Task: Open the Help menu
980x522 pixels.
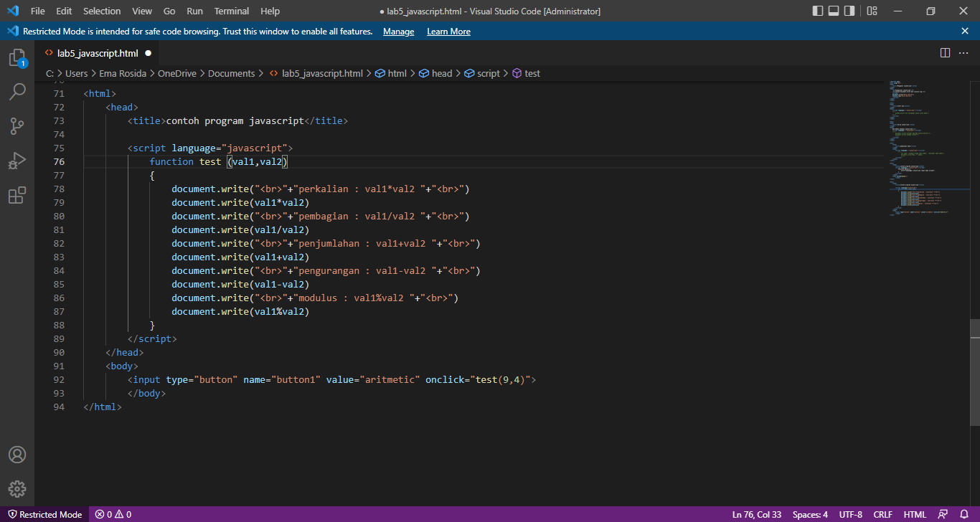Action: [x=270, y=11]
